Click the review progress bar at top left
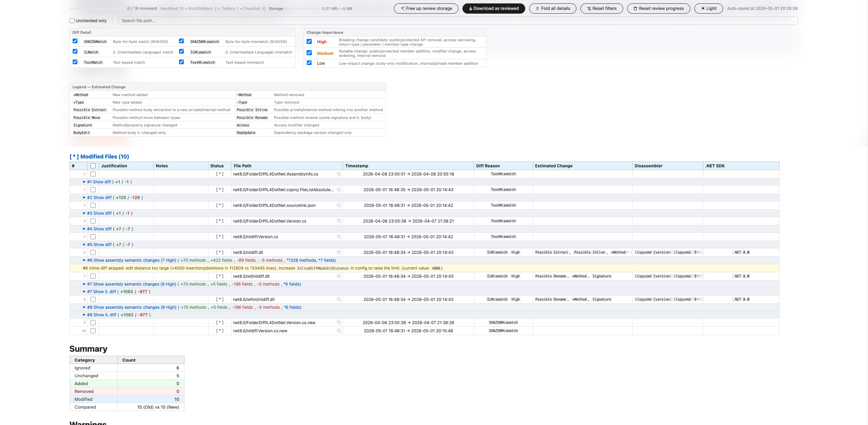Viewport: 868px width, 425px height. click(x=97, y=9)
